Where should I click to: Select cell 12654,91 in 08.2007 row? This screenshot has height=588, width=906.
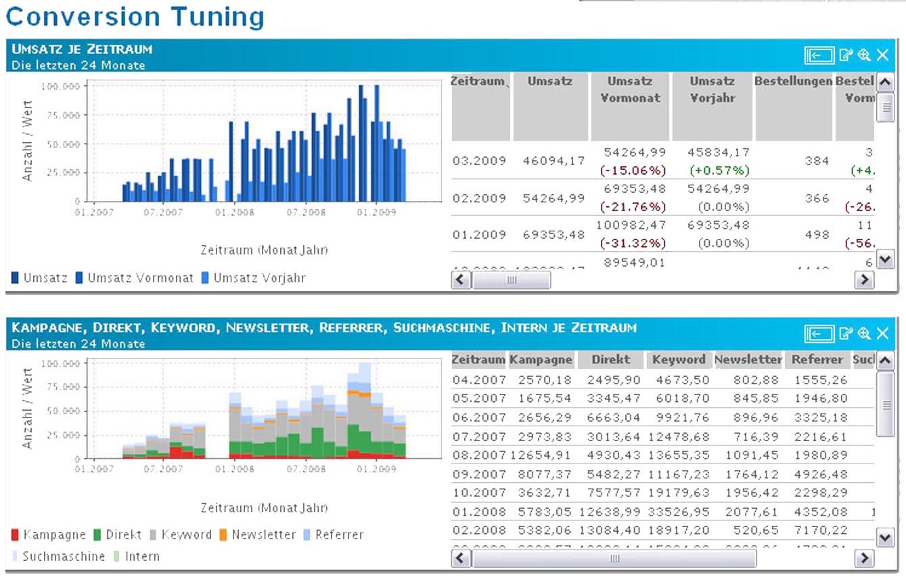pyautogui.click(x=541, y=455)
